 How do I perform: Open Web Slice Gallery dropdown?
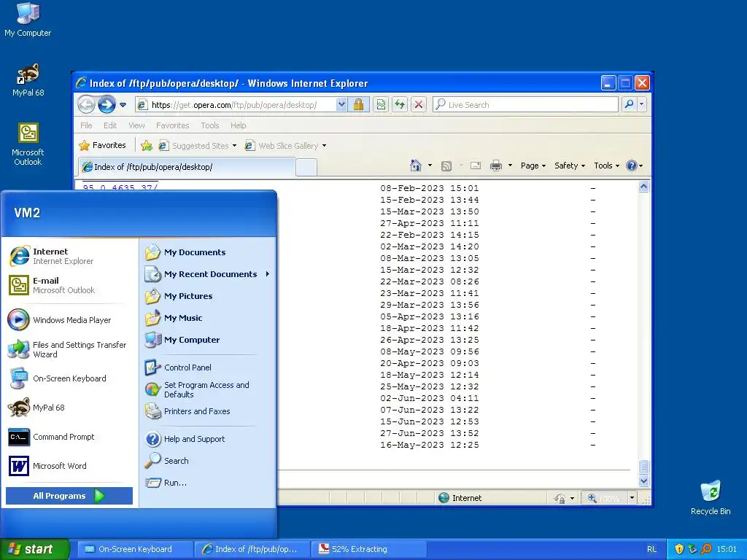[x=285, y=146]
